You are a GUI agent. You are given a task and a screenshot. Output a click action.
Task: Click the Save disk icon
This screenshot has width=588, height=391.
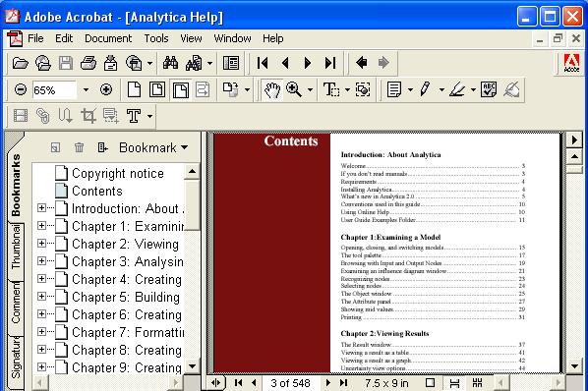pyautogui.click(x=66, y=63)
